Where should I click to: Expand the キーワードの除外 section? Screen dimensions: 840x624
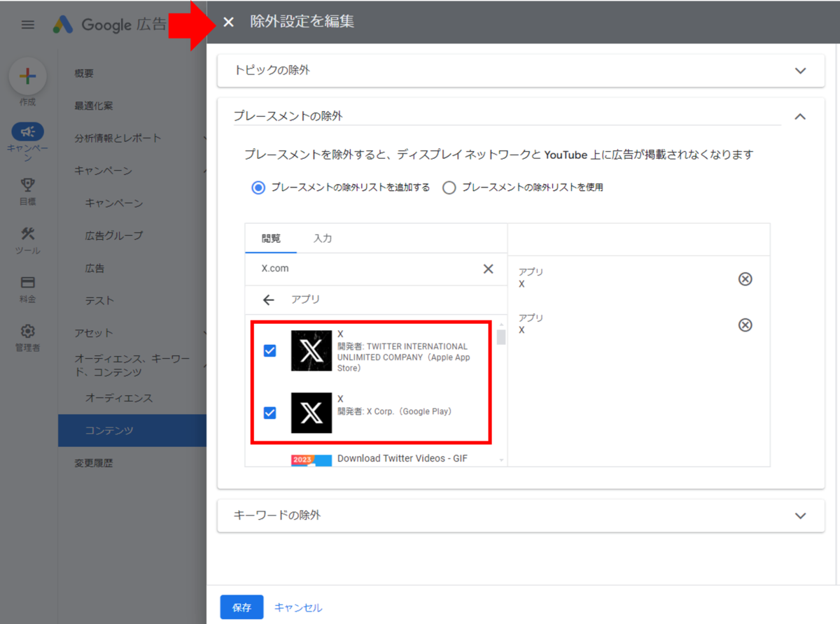pyautogui.click(x=801, y=516)
